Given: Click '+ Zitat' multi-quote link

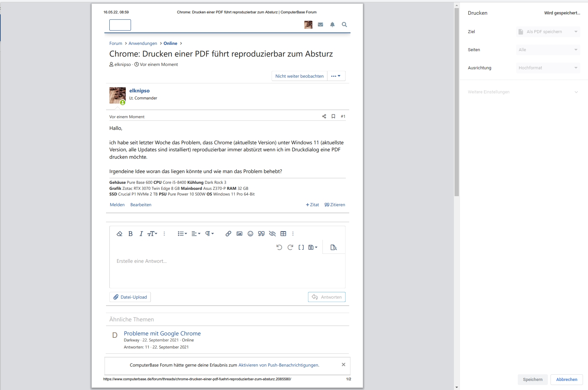Looking at the screenshot, I should 312,205.
